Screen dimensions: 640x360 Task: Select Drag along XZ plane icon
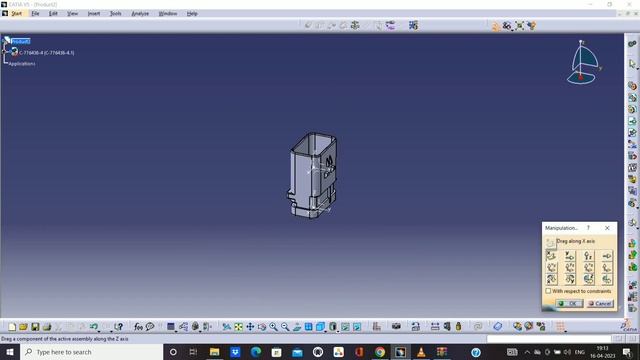tap(588, 267)
